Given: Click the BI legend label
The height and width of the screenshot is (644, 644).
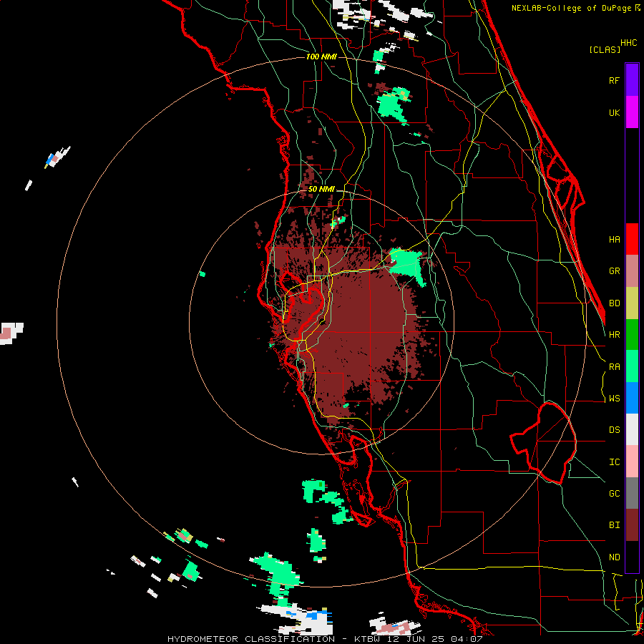Looking at the screenshot, I should pyautogui.click(x=615, y=525).
